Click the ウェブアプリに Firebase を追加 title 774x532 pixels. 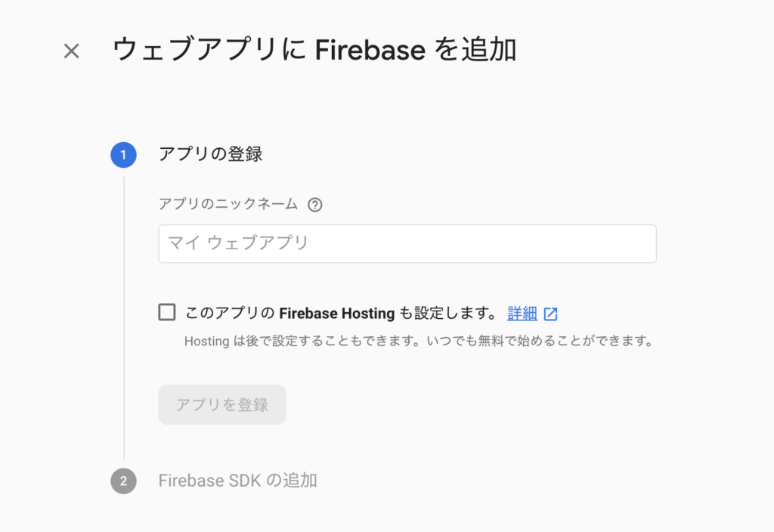[314, 49]
